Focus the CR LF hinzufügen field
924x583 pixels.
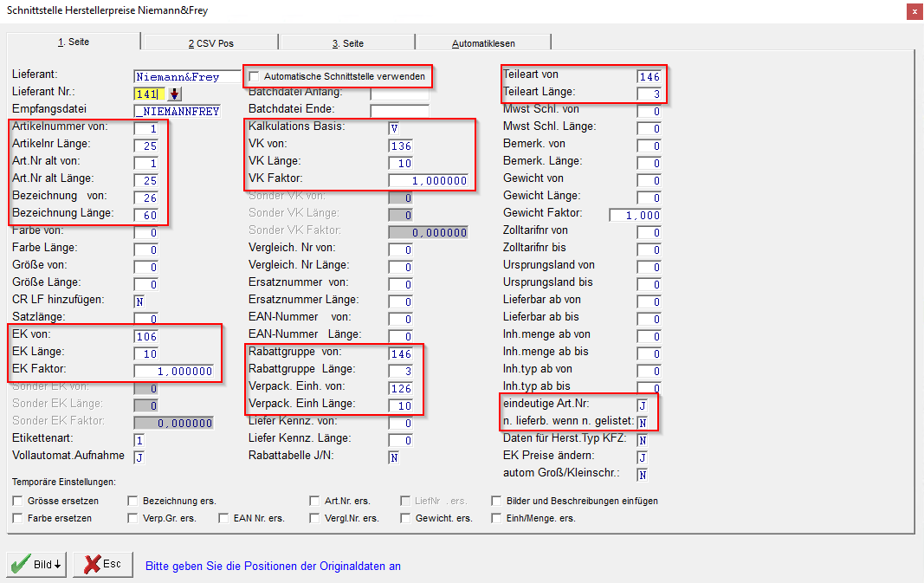[139, 301]
